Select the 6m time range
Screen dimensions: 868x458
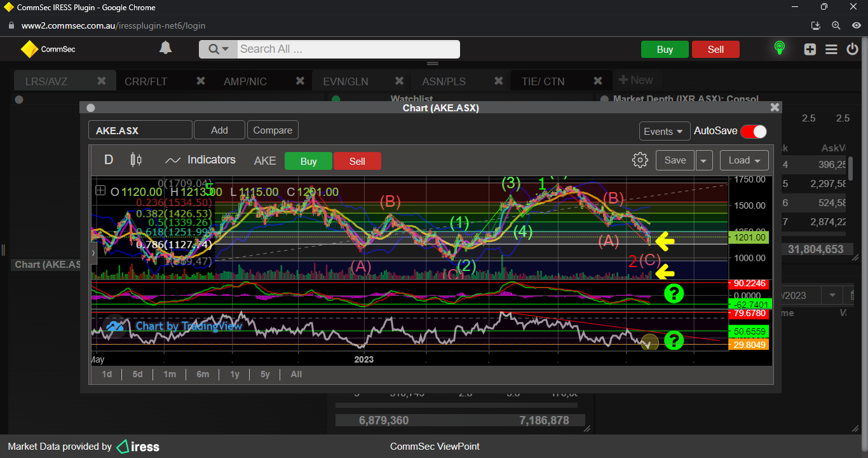203,374
